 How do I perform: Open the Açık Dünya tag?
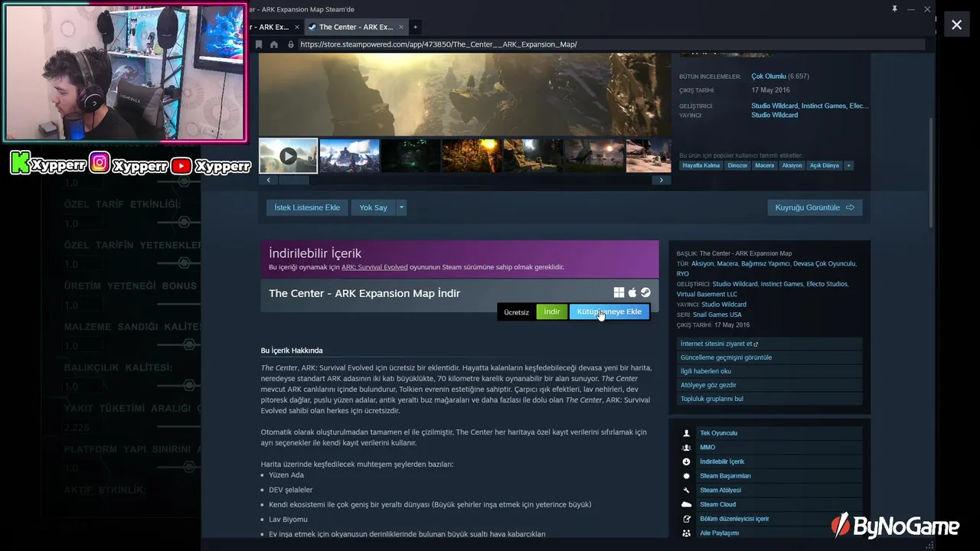(825, 165)
